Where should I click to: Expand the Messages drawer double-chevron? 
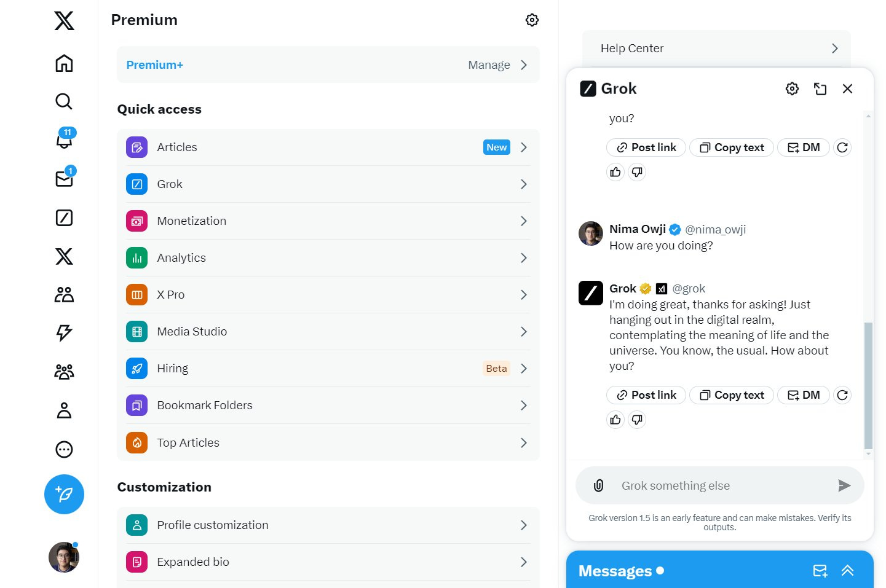coord(847,571)
